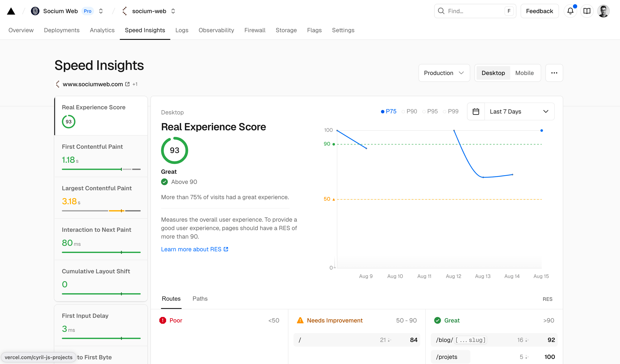620x364 pixels.
Task: Click the Feedback button
Action: tap(539, 11)
